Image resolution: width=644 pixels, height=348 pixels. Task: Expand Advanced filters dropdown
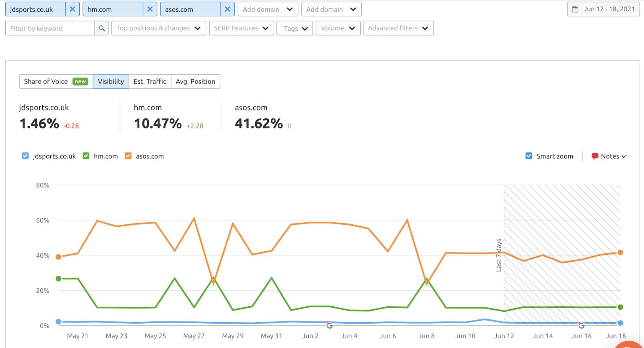click(398, 28)
